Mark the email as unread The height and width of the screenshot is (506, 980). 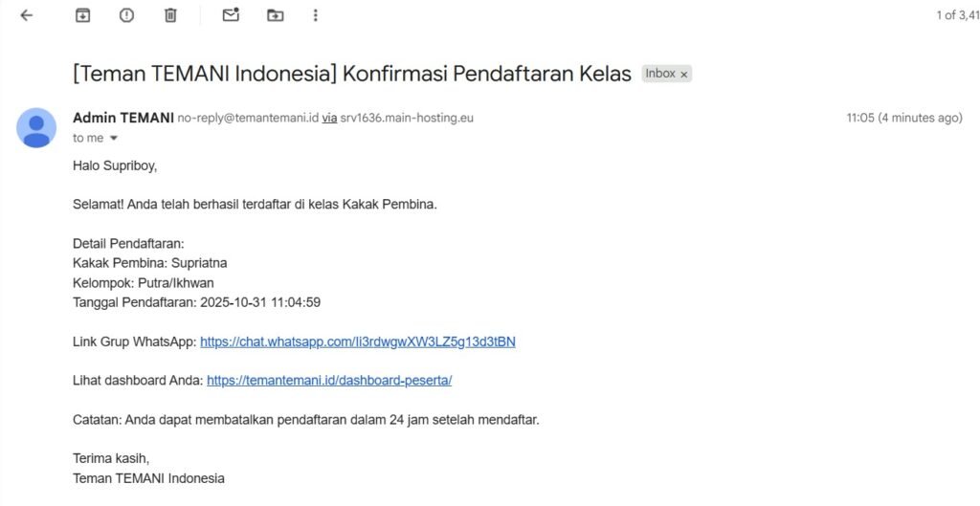(231, 15)
